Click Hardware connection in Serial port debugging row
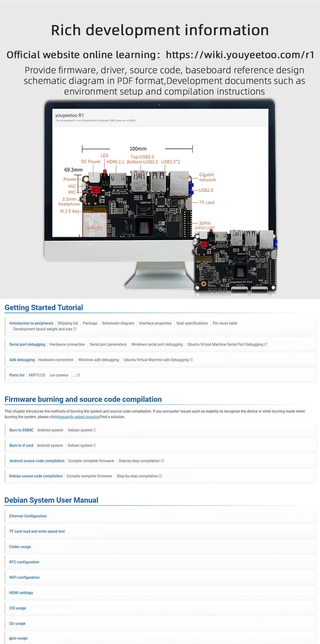Viewport: 320px width, 644px height. point(67,344)
